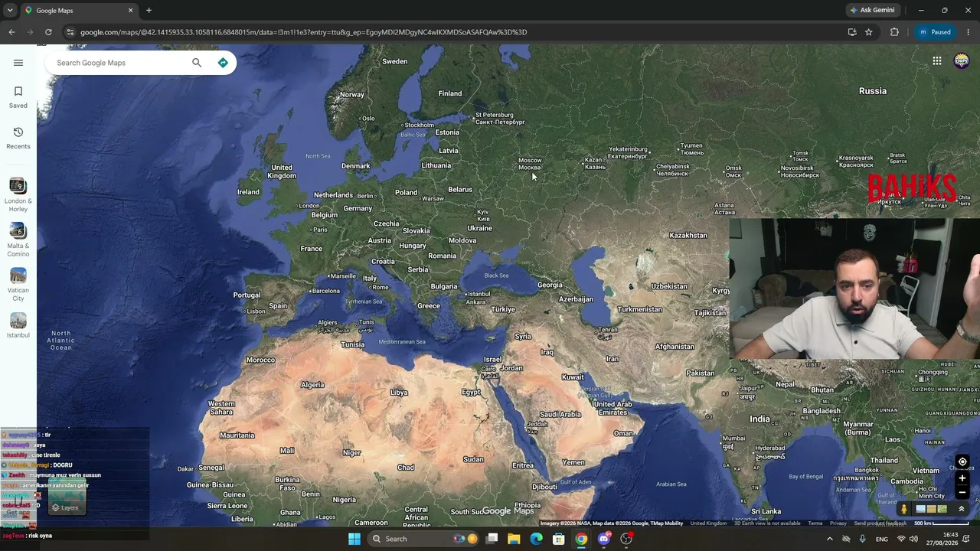Open a new browser tab
Image resolution: width=980 pixels, height=551 pixels.
149,11
